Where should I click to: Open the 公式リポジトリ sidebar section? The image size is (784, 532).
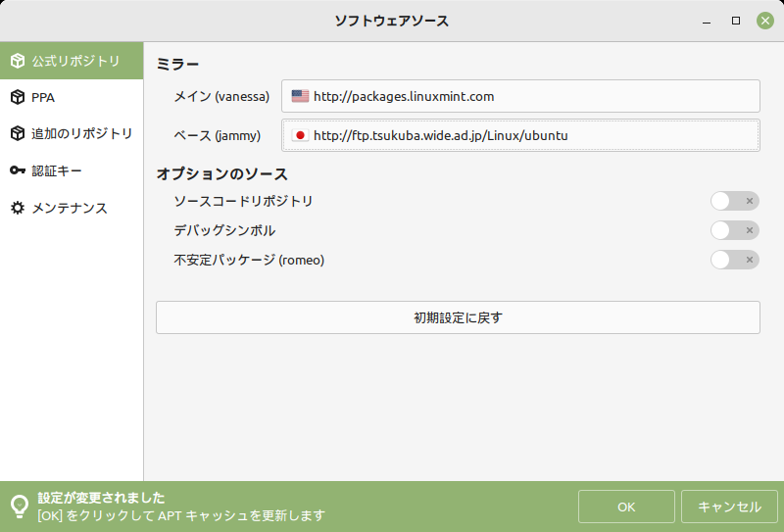(72, 61)
